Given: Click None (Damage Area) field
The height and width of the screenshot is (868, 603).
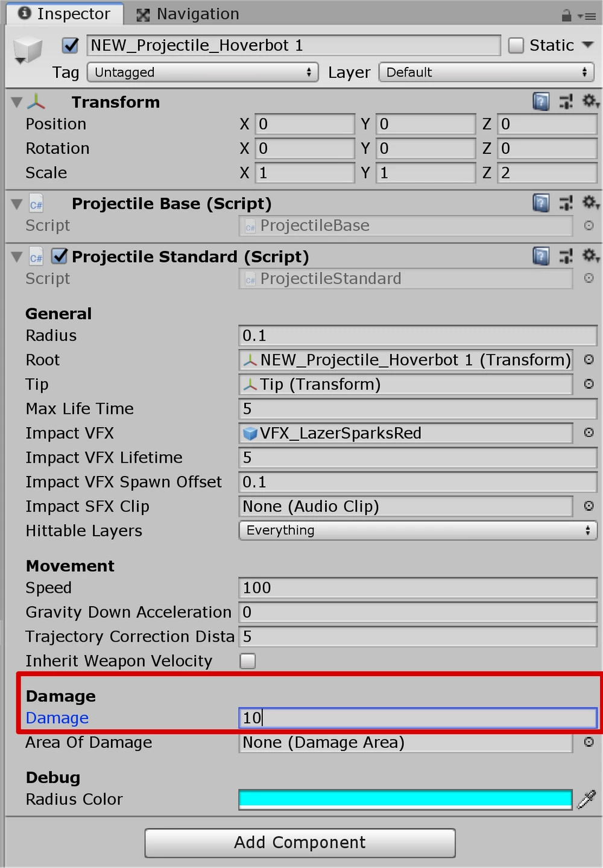Looking at the screenshot, I should click(406, 742).
